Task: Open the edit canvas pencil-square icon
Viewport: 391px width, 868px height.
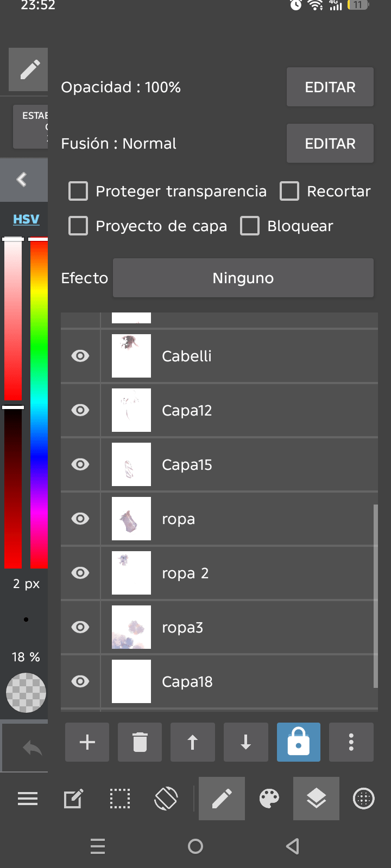Action: click(73, 799)
